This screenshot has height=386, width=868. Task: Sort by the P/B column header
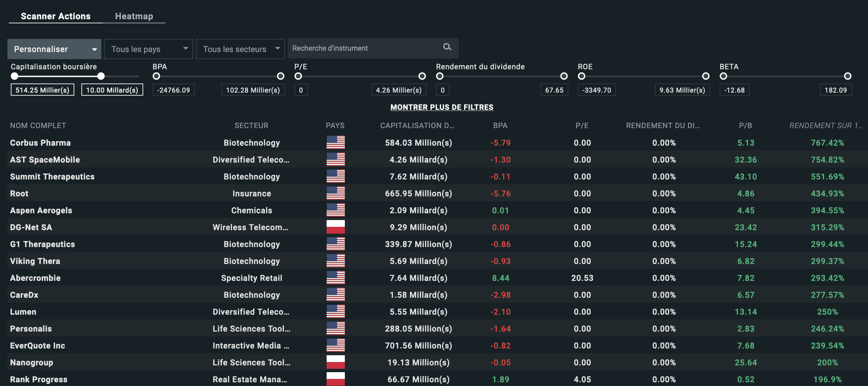[745, 125]
